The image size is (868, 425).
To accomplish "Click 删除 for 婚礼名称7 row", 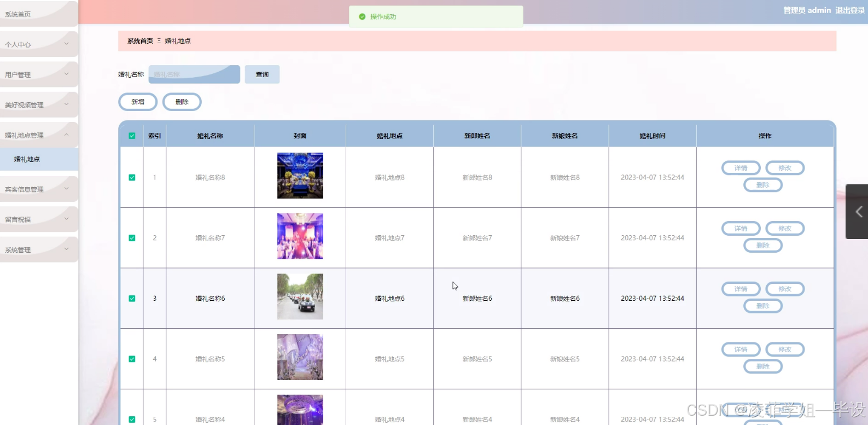I will [763, 246].
